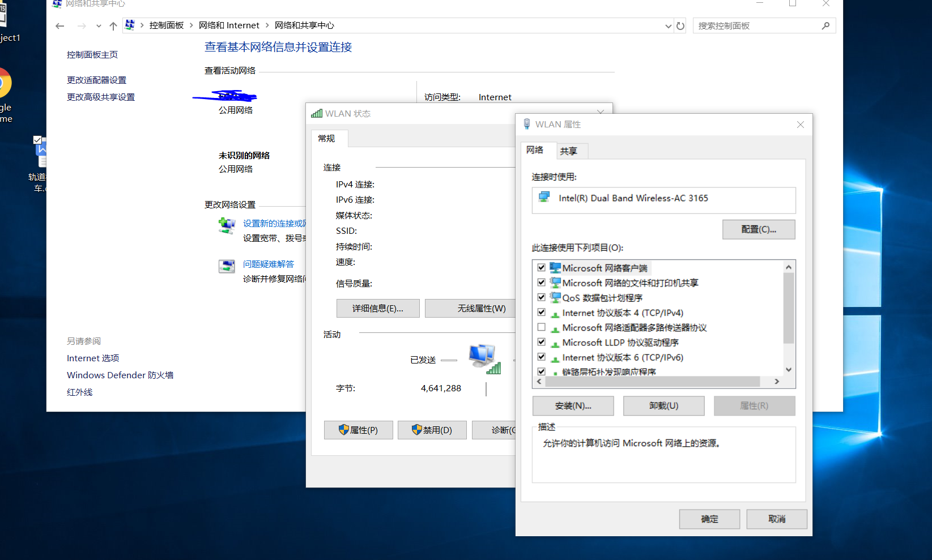Image resolution: width=932 pixels, height=560 pixels.
Task: Close the WLAN 属性 dialog
Action: point(801,125)
